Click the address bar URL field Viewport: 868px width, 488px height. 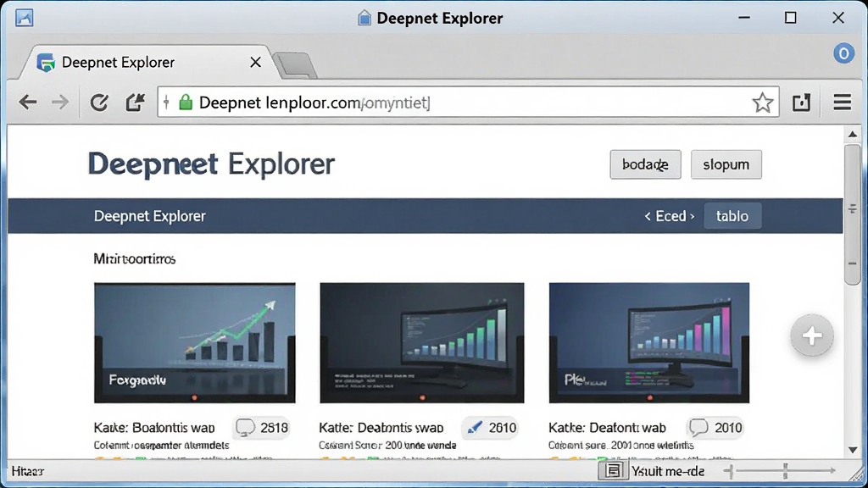(468, 103)
